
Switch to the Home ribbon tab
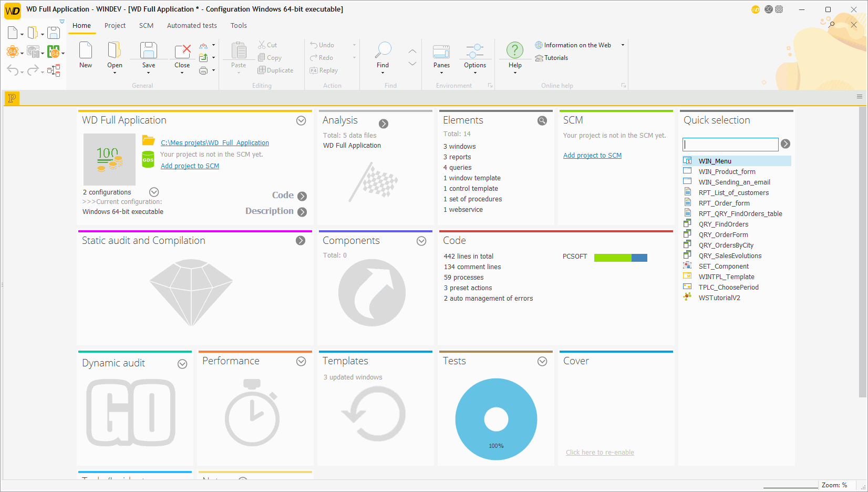click(81, 26)
